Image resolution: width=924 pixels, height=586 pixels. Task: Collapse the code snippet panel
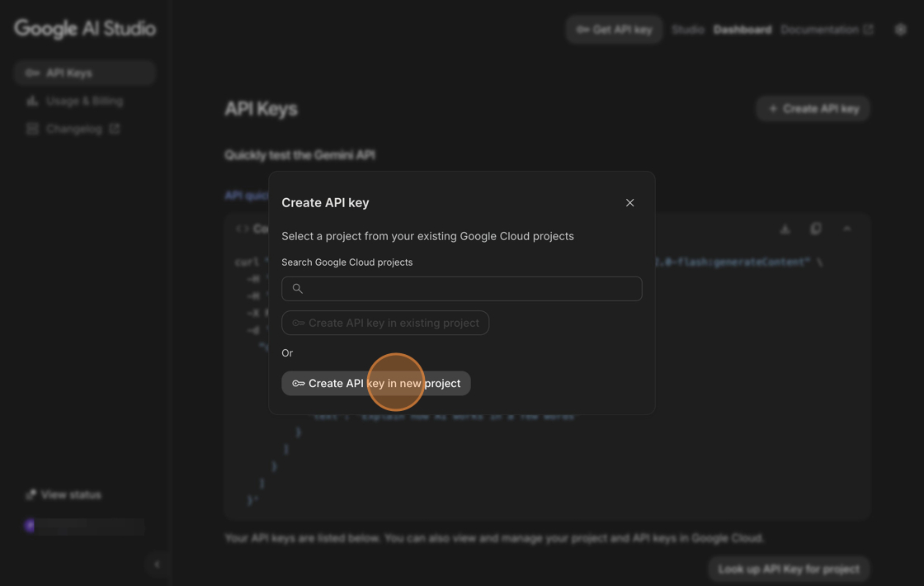[847, 229]
